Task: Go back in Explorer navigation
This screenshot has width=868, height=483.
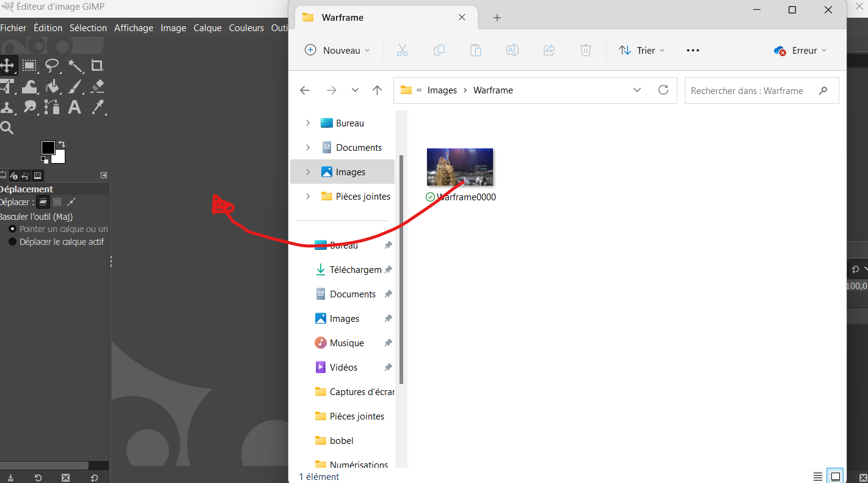Action: click(x=305, y=90)
